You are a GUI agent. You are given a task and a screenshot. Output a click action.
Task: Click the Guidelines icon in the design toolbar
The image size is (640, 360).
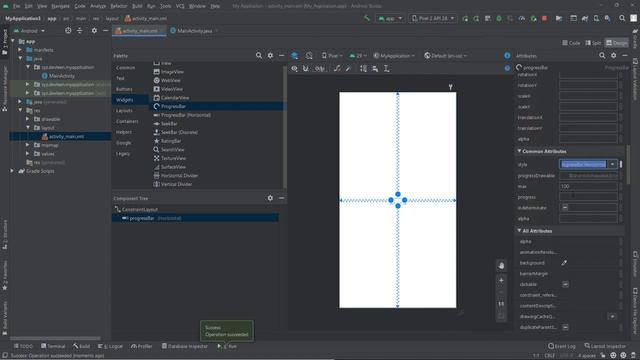[x=386, y=69]
